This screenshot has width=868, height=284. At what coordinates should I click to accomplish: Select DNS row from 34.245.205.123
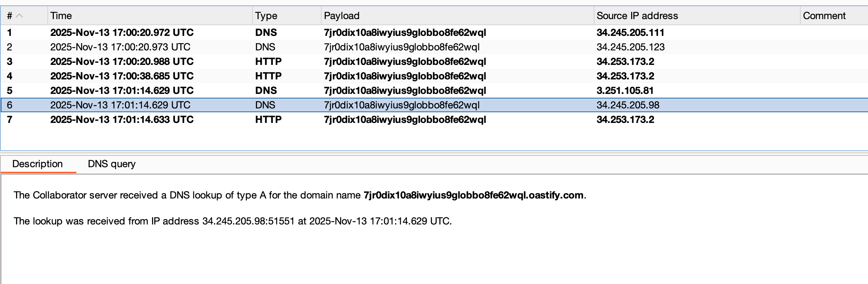click(630, 47)
